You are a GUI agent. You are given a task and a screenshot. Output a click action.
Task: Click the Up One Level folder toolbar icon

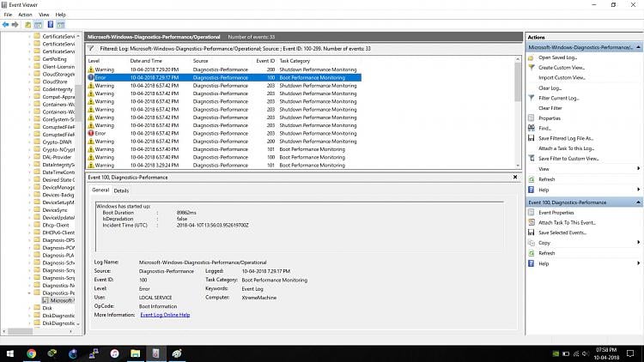28,25
